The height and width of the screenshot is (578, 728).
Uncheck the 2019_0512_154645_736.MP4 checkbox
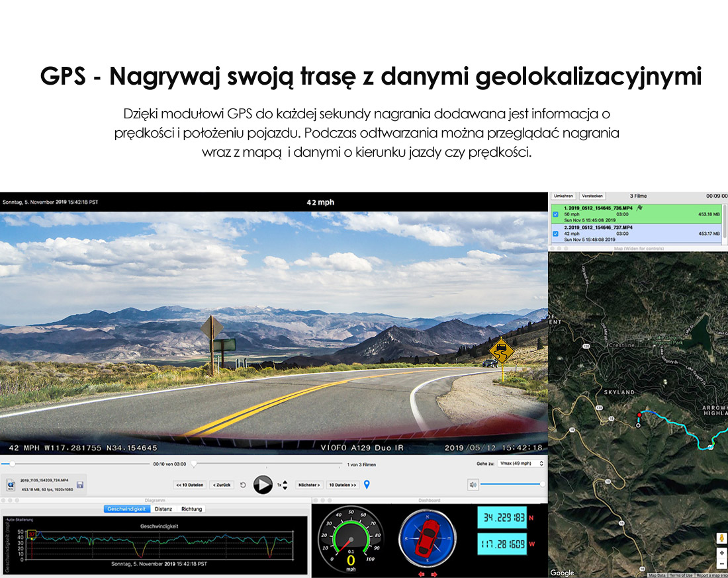pos(555,214)
